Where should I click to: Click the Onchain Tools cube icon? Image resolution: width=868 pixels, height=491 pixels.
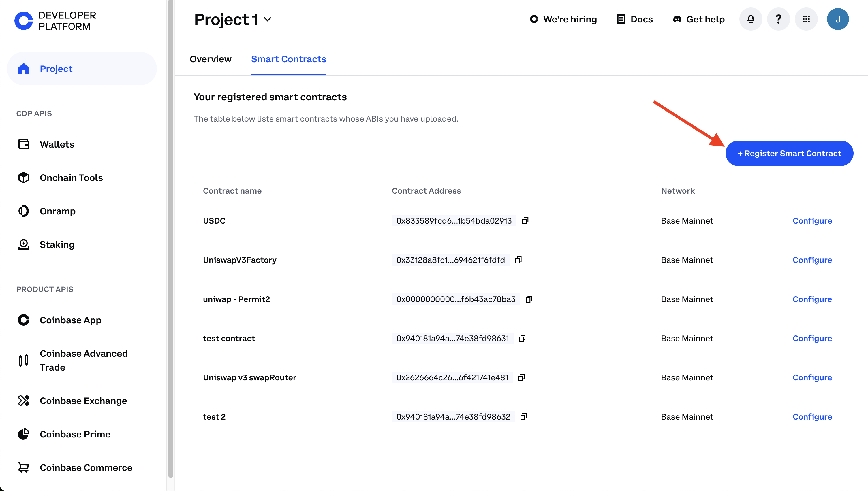point(24,177)
